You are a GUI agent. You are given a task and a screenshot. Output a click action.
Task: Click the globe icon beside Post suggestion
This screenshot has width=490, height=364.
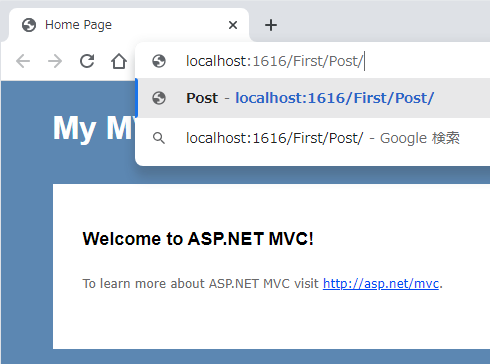point(159,98)
